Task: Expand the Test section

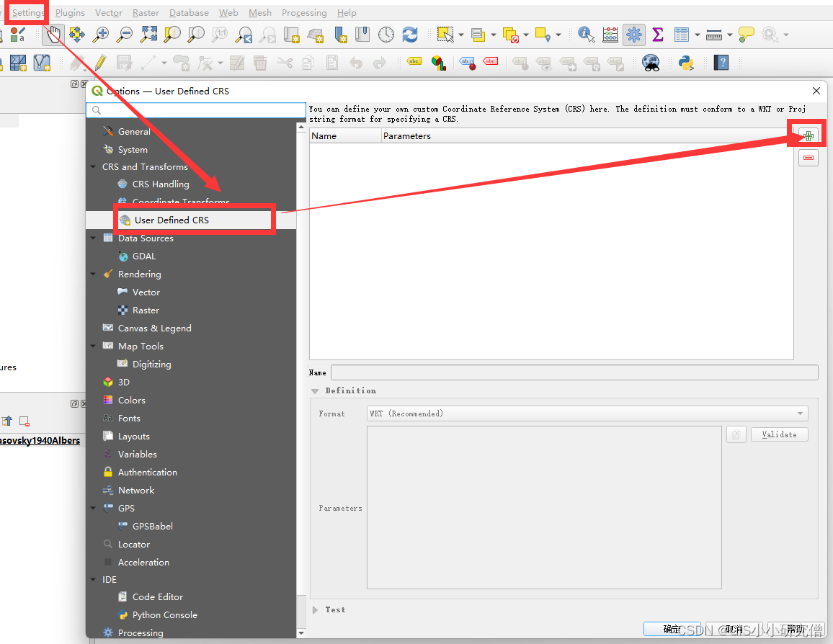Action: tap(315, 610)
